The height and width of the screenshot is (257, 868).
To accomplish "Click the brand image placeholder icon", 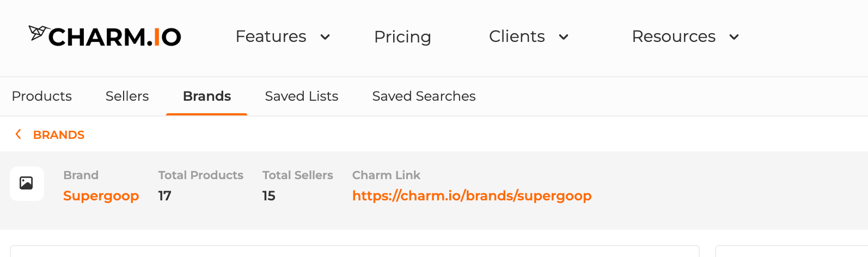I will [x=27, y=183].
